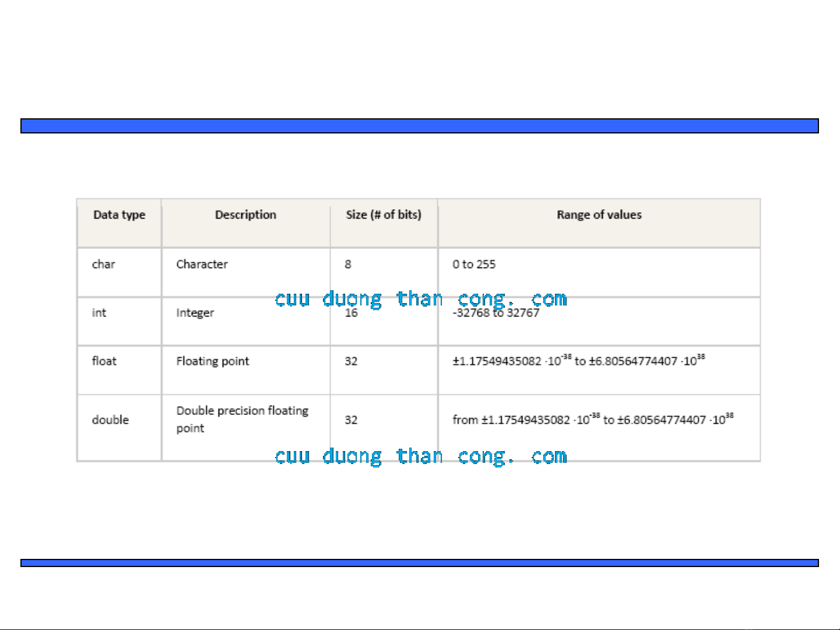This screenshot has width=840, height=630.
Task: Click the "Data type" column header
Action: 119,215
